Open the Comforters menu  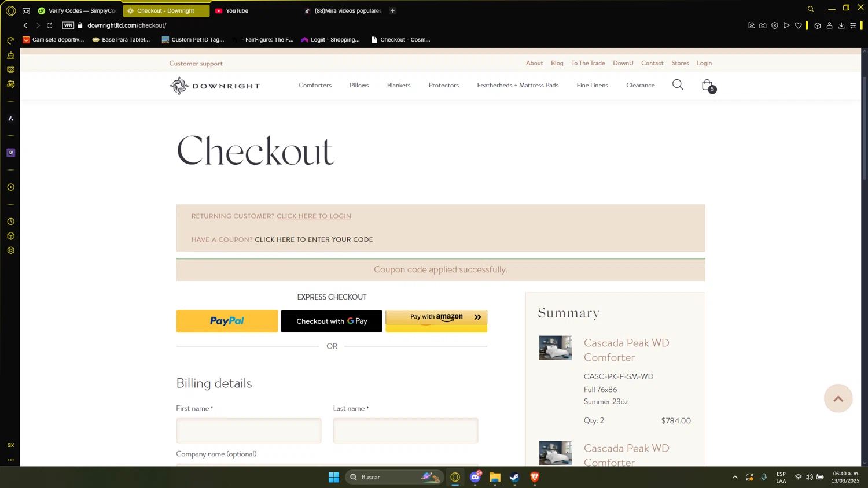coord(315,85)
